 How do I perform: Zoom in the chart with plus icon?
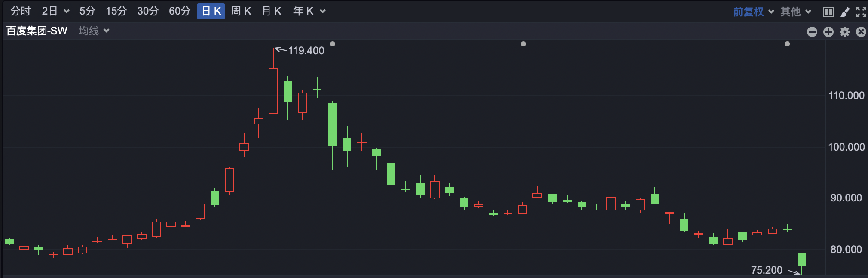click(x=828, y=32)
